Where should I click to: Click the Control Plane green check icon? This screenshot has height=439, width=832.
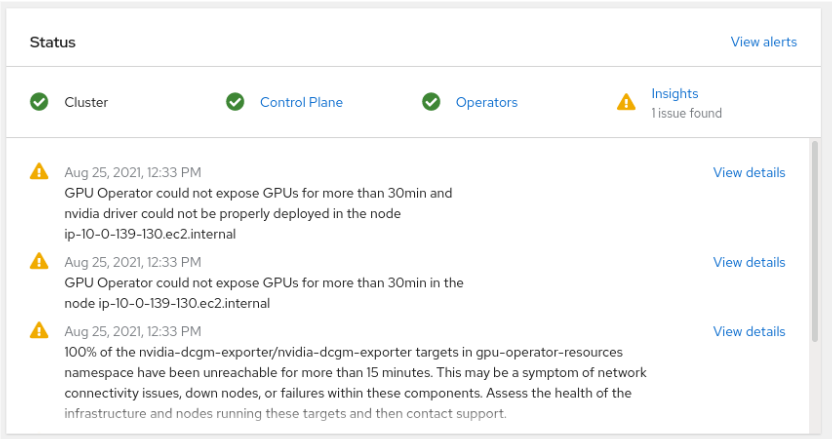(x=235, y=102)
